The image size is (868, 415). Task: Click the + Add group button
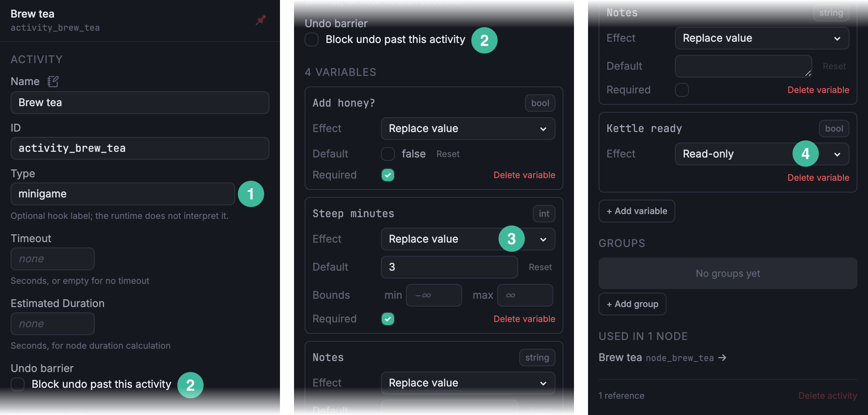click(632, 304)
